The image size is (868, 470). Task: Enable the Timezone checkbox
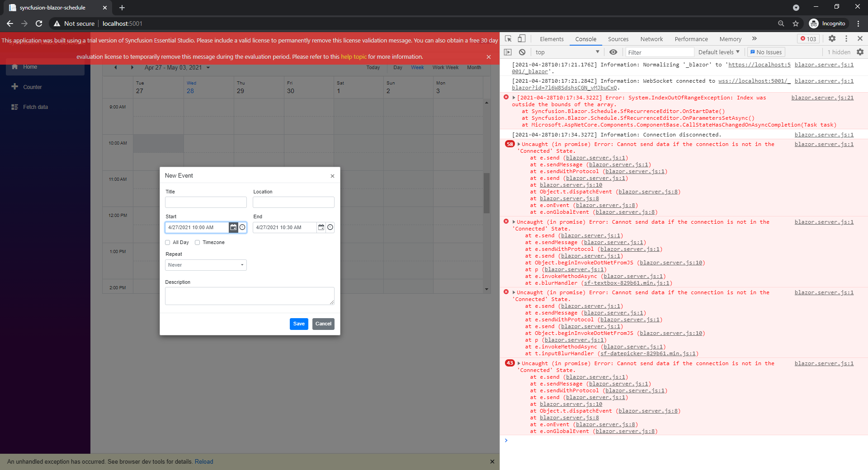pyautogui.click(x=198, y=243)
